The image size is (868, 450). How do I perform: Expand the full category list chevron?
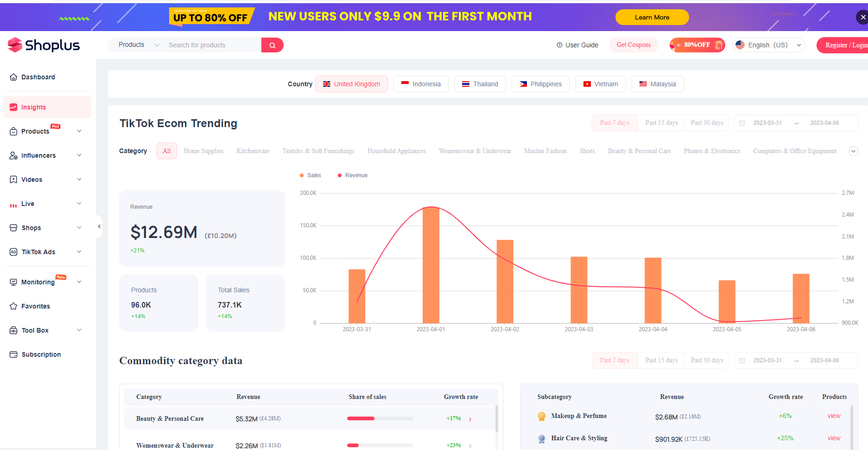click(x=853, y=151)
